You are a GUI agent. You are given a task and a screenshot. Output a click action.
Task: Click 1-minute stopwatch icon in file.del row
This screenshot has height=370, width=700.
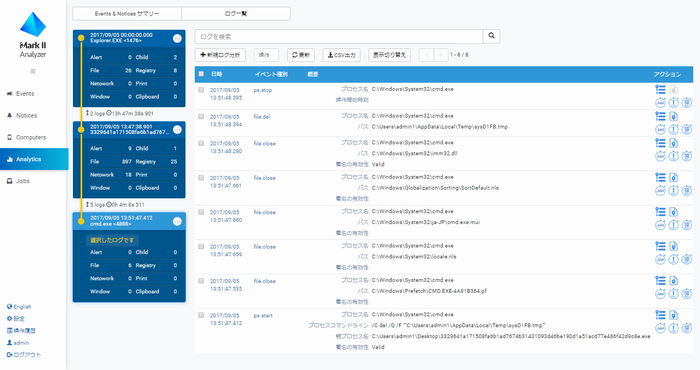click(674, 129)
